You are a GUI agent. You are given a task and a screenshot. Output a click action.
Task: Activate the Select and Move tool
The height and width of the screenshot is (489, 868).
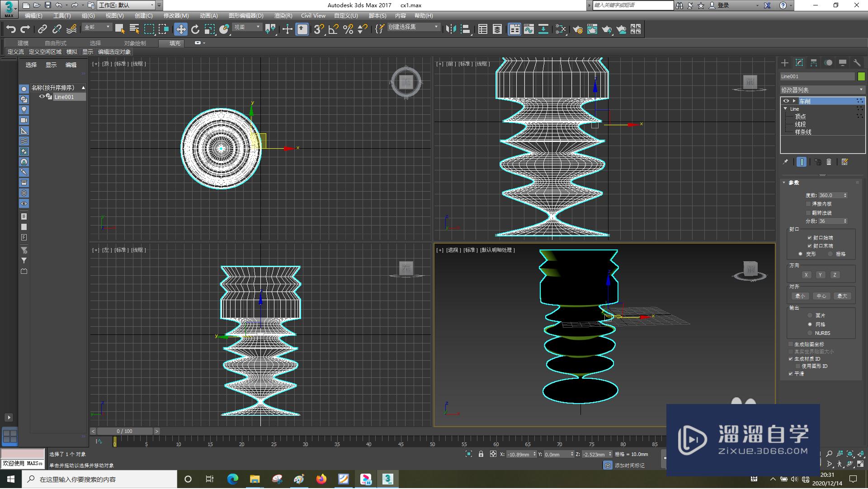click(x=180, y=29)
